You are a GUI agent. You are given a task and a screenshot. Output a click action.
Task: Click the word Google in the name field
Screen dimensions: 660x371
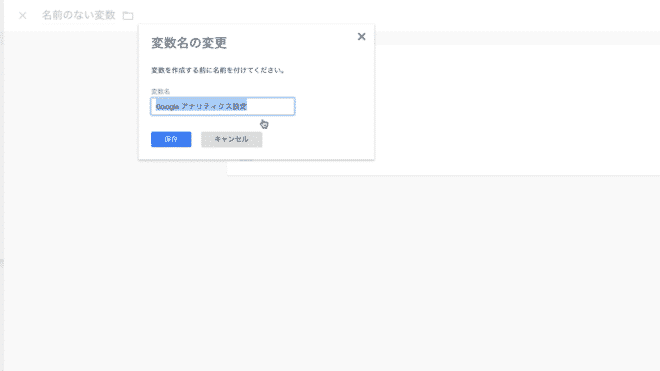tap(168, 107)
